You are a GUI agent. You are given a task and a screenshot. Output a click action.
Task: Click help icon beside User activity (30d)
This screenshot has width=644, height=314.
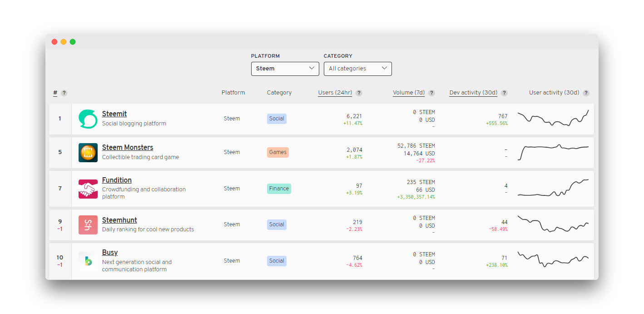click(586, 93)
